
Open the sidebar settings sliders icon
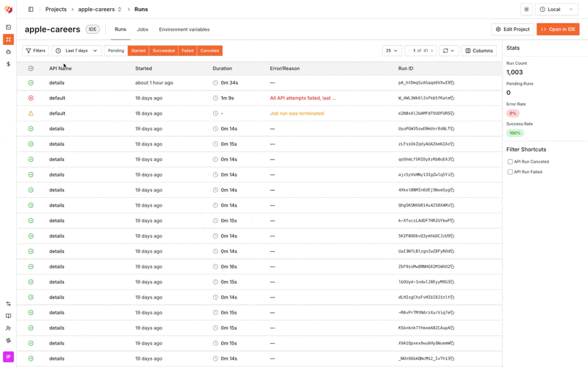click(x=8, y=304)
